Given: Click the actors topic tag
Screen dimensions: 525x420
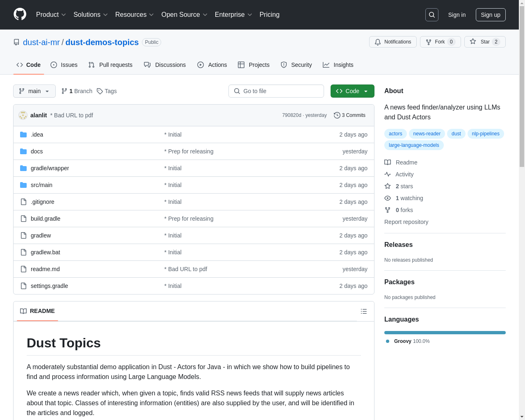Looking at the screenshot, I should coord(395,134).
